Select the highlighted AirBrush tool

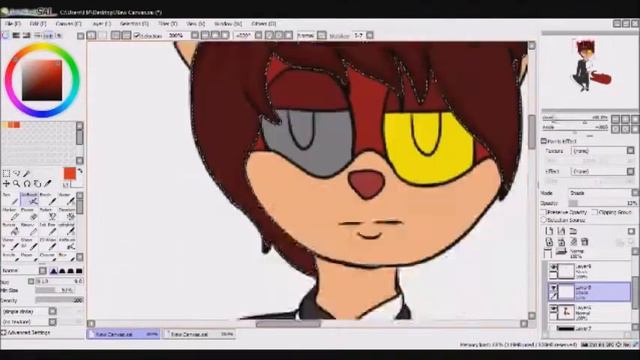coord(29,200)
